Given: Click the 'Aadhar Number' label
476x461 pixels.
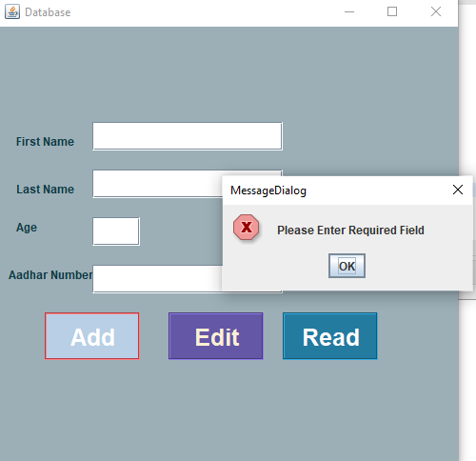Looking at the screenshot, I should click(50, 275).
